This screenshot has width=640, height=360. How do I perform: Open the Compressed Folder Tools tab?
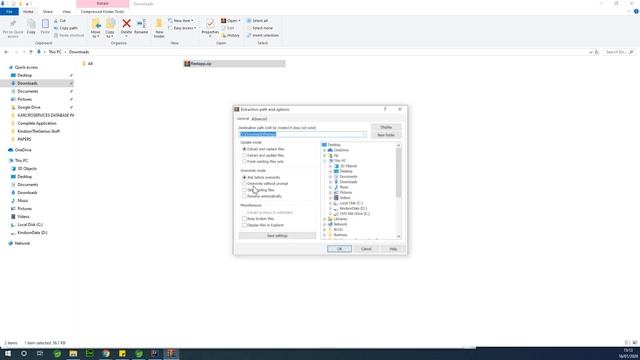[x=102, y=12]
